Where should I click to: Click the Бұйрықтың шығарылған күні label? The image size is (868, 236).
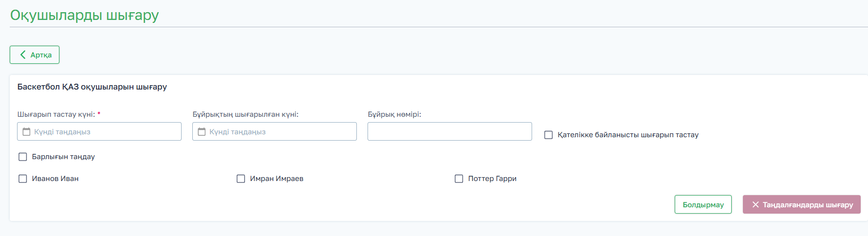click(x=245, y=114)
